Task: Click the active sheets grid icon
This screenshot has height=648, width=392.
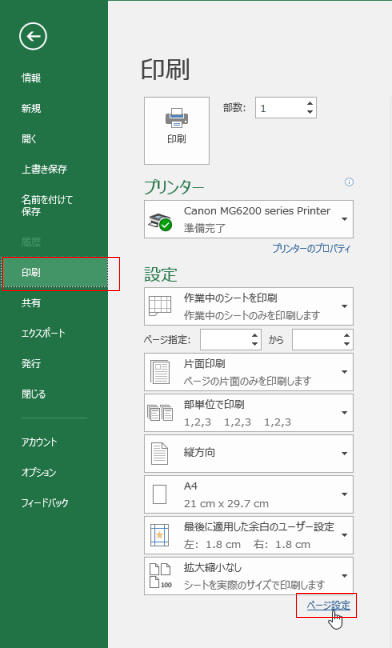Action: (x=160, y=306)
